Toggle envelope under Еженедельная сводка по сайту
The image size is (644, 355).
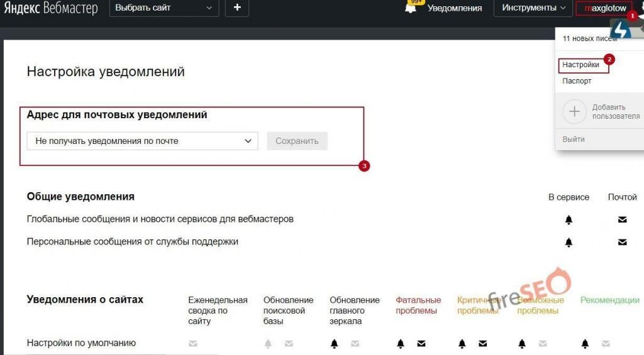tap(193, 344)
